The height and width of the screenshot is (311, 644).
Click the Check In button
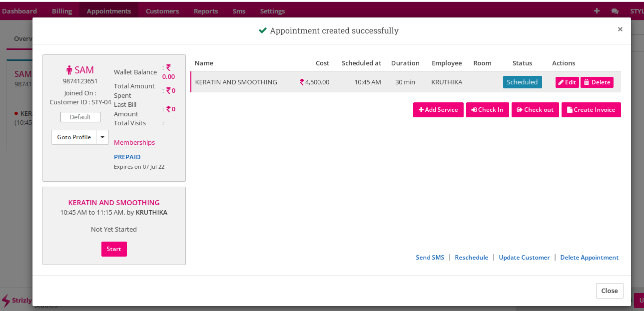coord(488,110)
